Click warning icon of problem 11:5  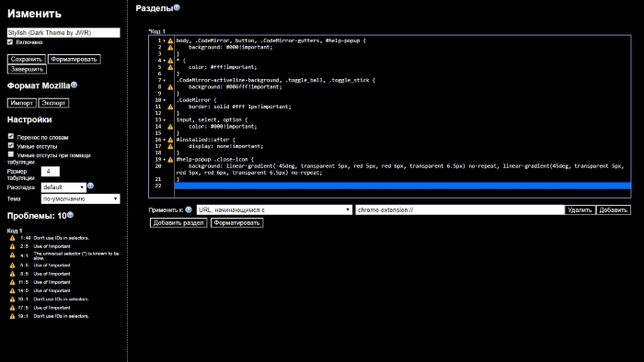point(12,282)
